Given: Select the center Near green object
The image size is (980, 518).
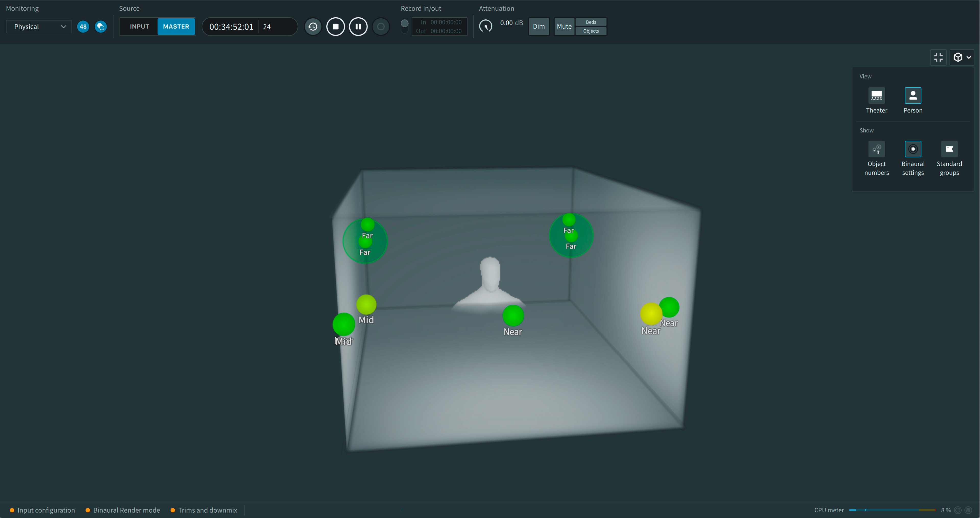Looking at the screenshot, I should click(513, 315).
